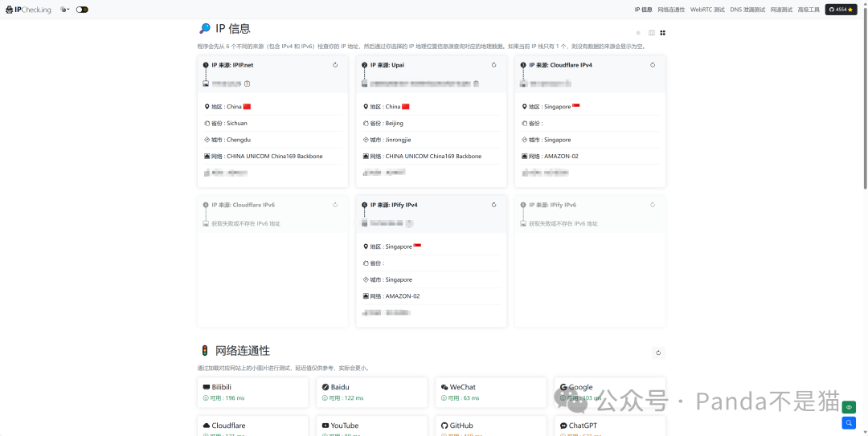Click the '省份 : Sichuan' row
868x436 pixels.
273,124
